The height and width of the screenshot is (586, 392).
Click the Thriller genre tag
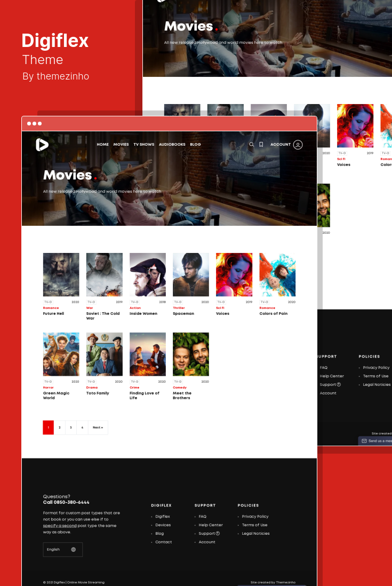(179, 308)
